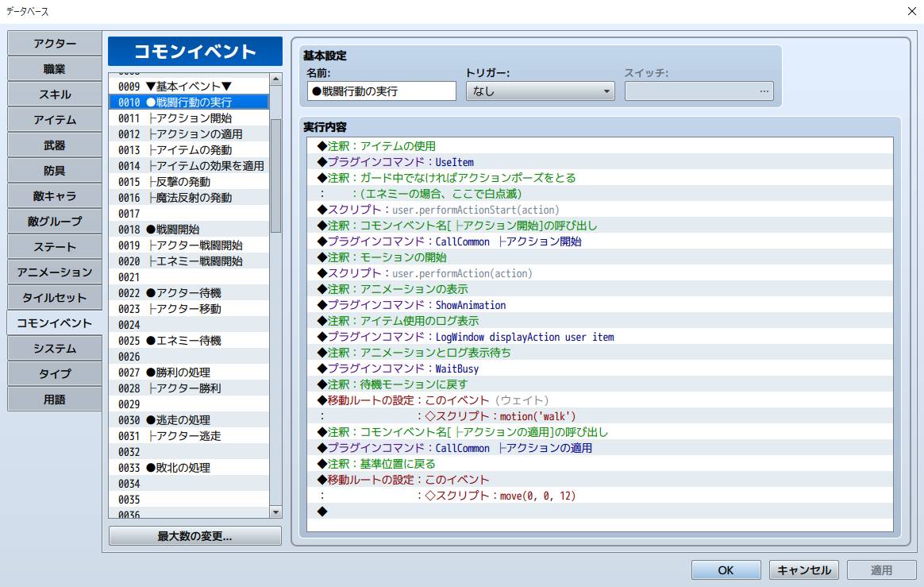The width and height of the screenshot is (924, 587).
Task: Go to the アイテム tab
Action: [x=55, y=120]
